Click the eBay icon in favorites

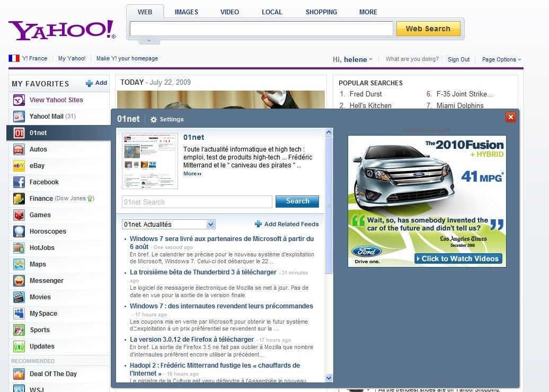coord(19,166)
